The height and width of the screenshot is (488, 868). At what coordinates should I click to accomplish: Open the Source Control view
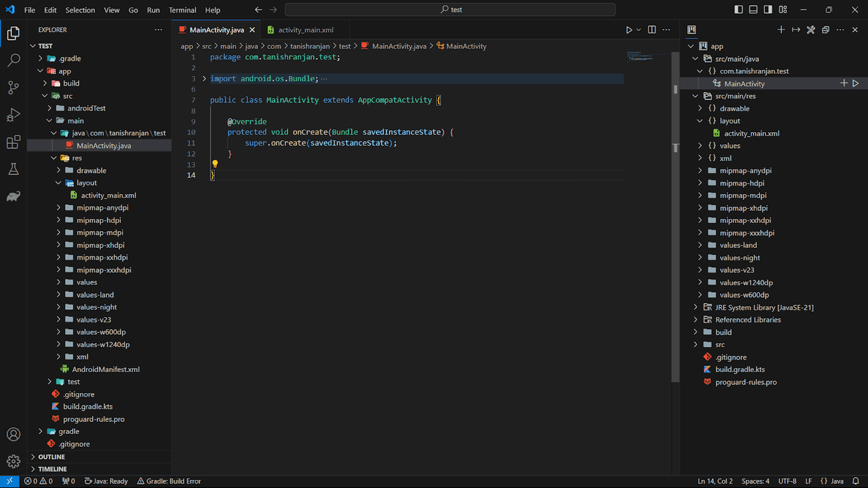(13, 87)
